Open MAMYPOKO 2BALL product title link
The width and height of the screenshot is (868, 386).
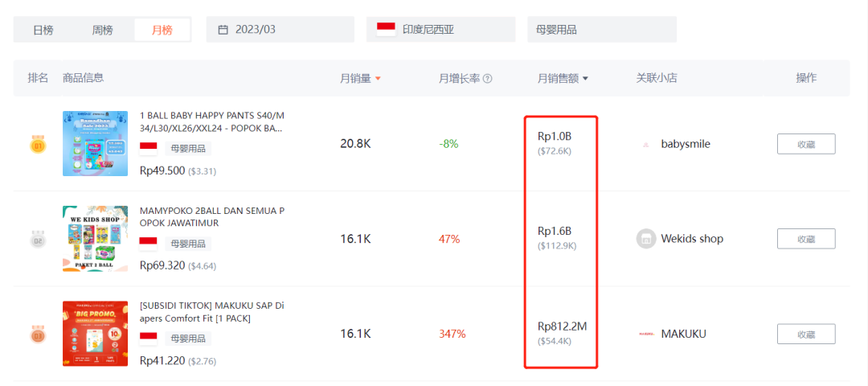coord(212,216)
